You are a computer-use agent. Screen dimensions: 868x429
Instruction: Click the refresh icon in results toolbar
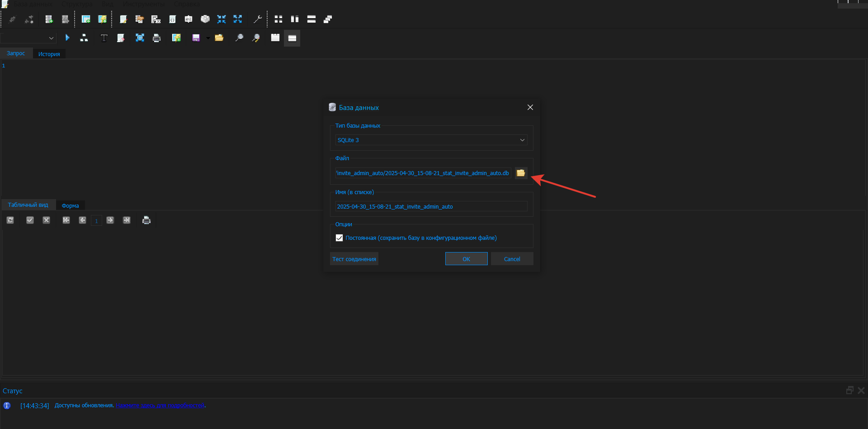pyautogui.click(x=10, y=220)
